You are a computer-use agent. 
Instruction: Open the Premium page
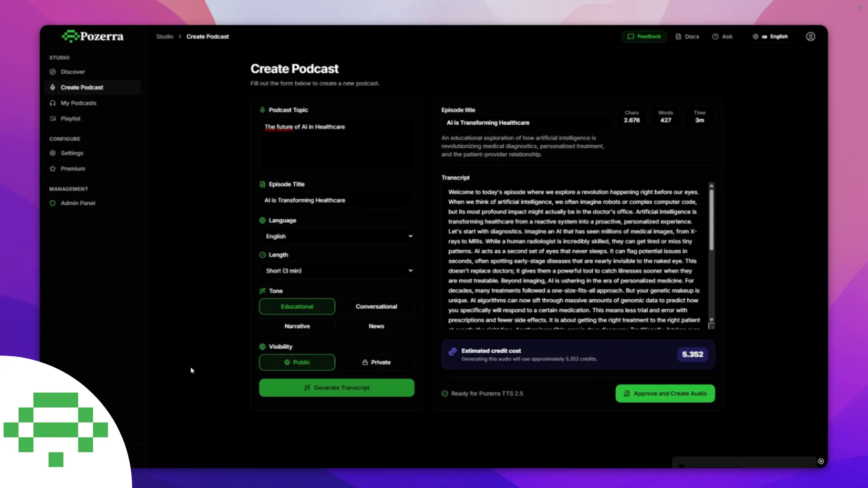(73, 169)
